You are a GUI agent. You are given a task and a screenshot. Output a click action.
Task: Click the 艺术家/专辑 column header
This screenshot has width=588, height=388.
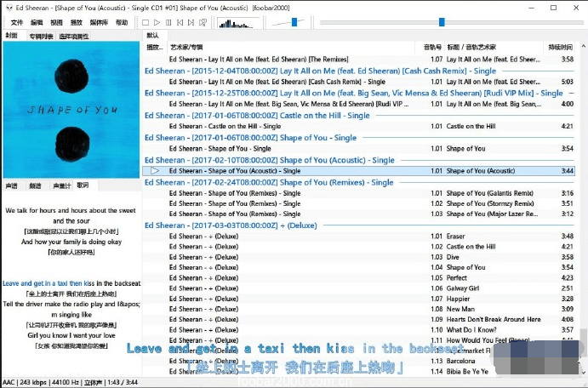coord(291,48)
